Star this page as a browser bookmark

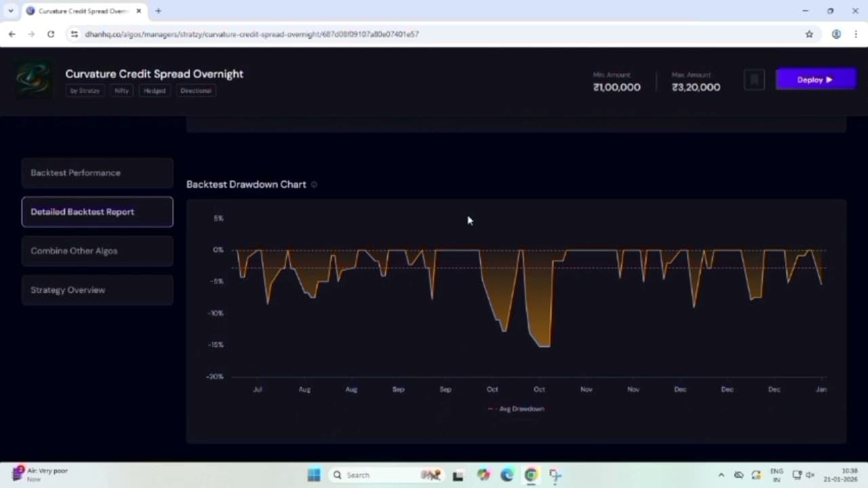(x=809, y=34)
